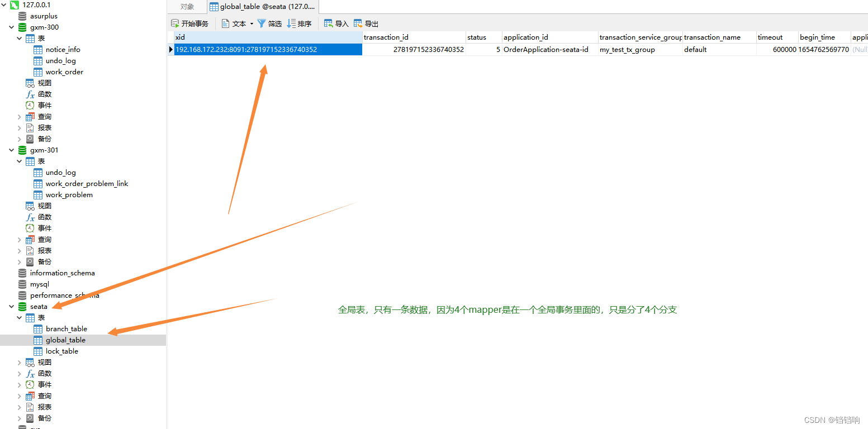
Task: Select the mysql database
Action: (x=39, y=284)
